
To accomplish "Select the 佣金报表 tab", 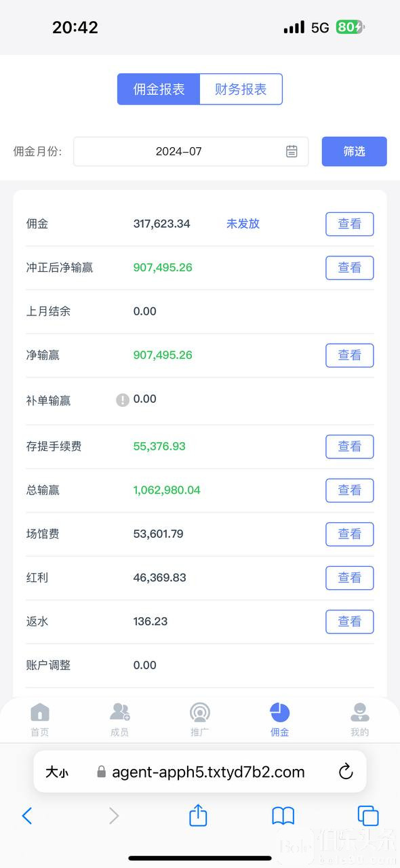I will coord(159,89).
